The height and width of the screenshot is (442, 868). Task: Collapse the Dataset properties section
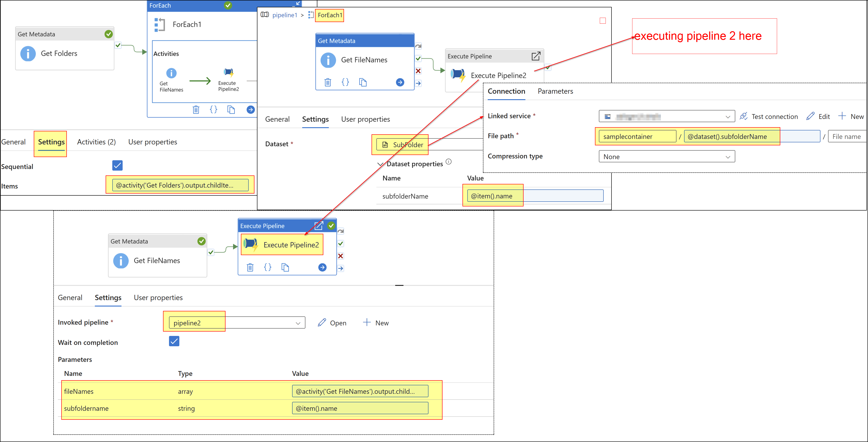pos(380,164)
